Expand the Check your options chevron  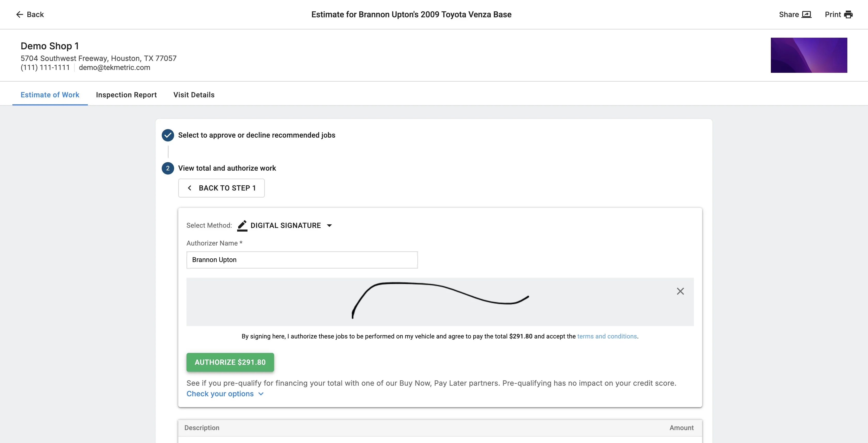point(261,394)
